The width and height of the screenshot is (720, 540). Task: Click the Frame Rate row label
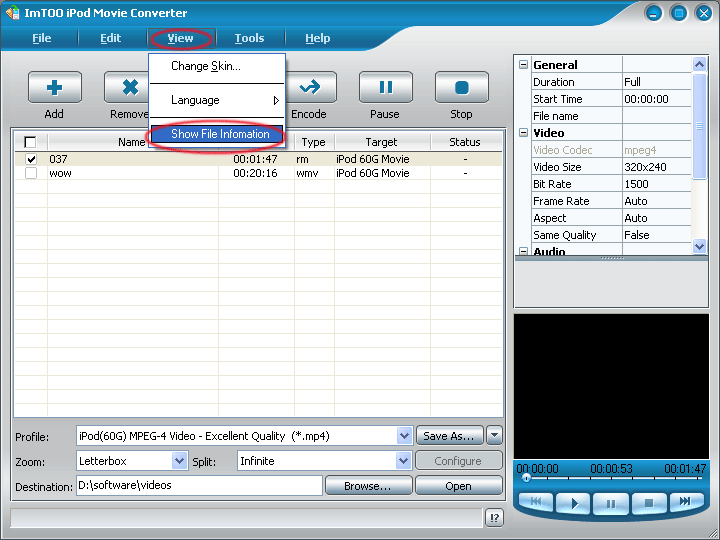coord(561,201)
